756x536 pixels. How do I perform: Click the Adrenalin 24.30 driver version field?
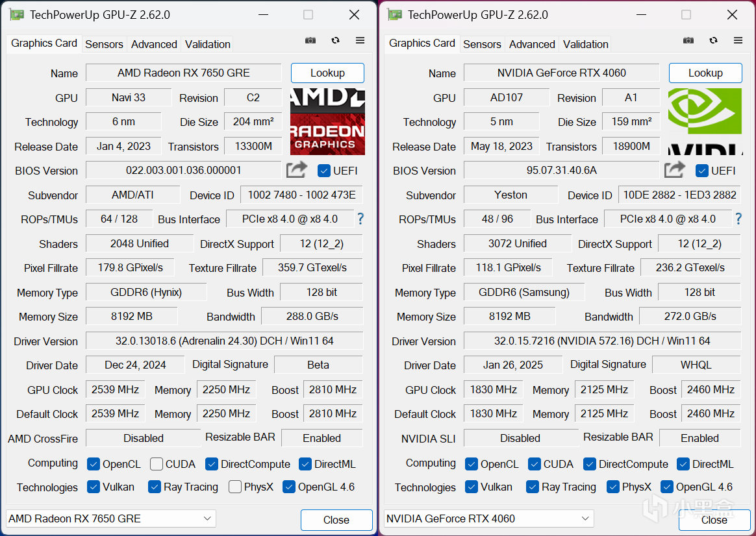click(224, 341)
